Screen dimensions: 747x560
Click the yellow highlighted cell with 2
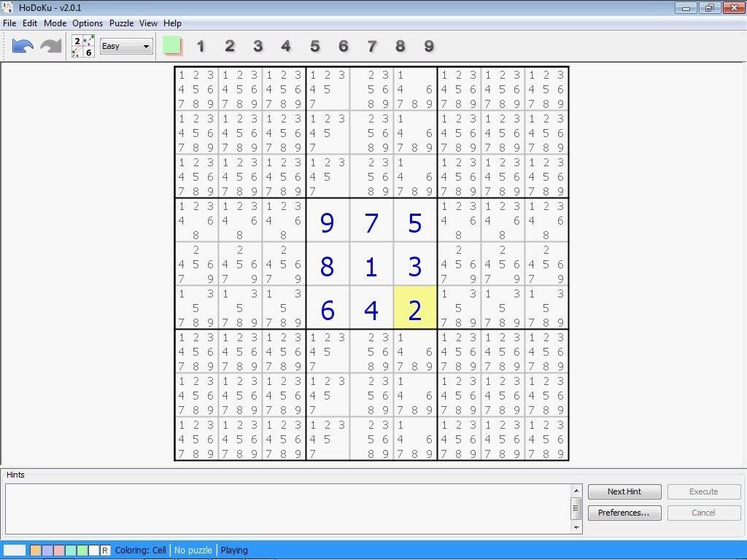click(x=415, y=308)
